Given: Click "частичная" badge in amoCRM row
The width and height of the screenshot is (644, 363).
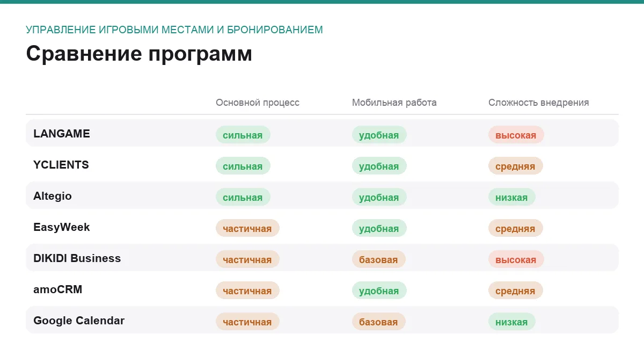Looking at the screenshot, I should (247, 291).
